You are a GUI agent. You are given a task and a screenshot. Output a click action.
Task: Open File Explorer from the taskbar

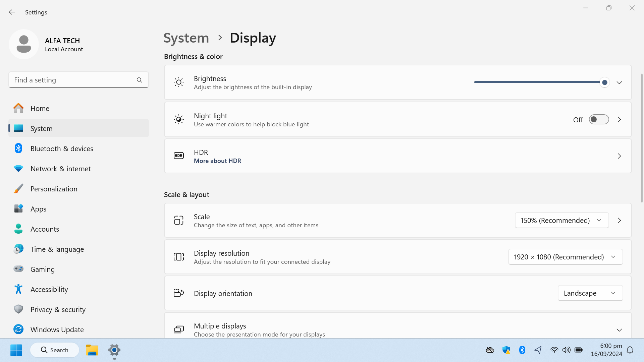[x=92, y=350]
